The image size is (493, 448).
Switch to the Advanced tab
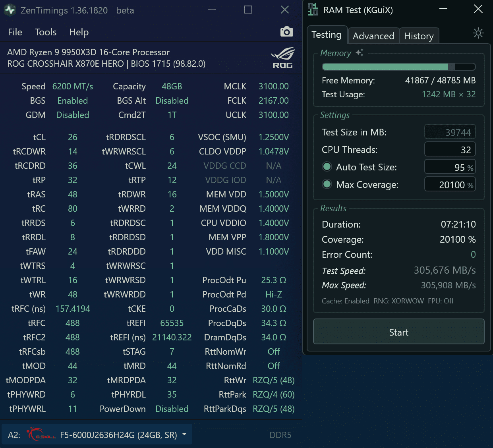click(x=373, y=36)
